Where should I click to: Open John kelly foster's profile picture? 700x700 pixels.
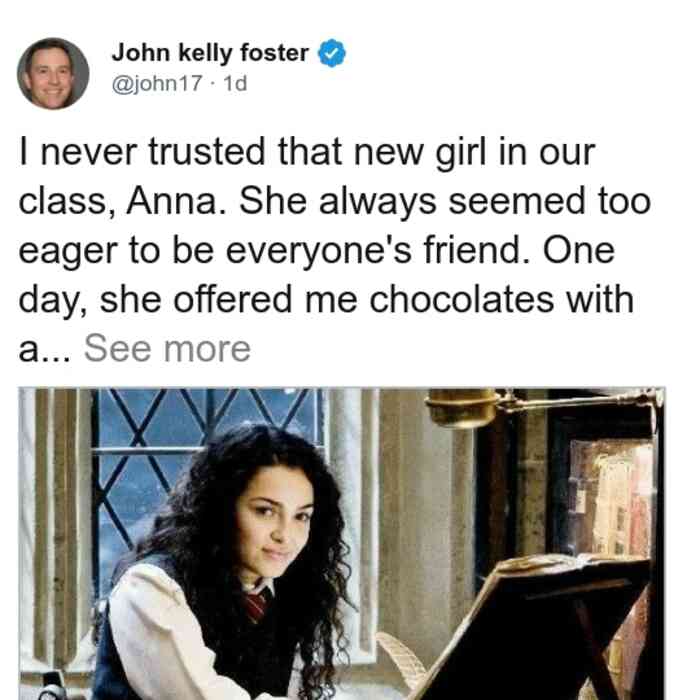point(53,74)
